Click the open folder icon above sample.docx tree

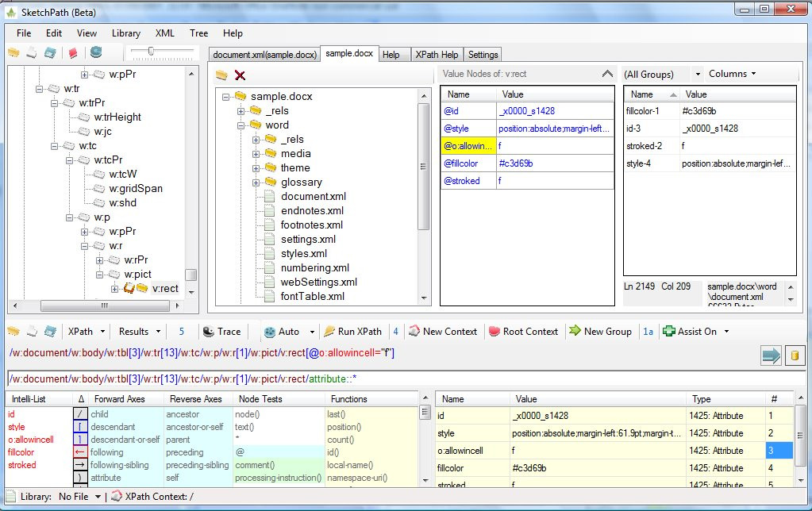(221, 75)
